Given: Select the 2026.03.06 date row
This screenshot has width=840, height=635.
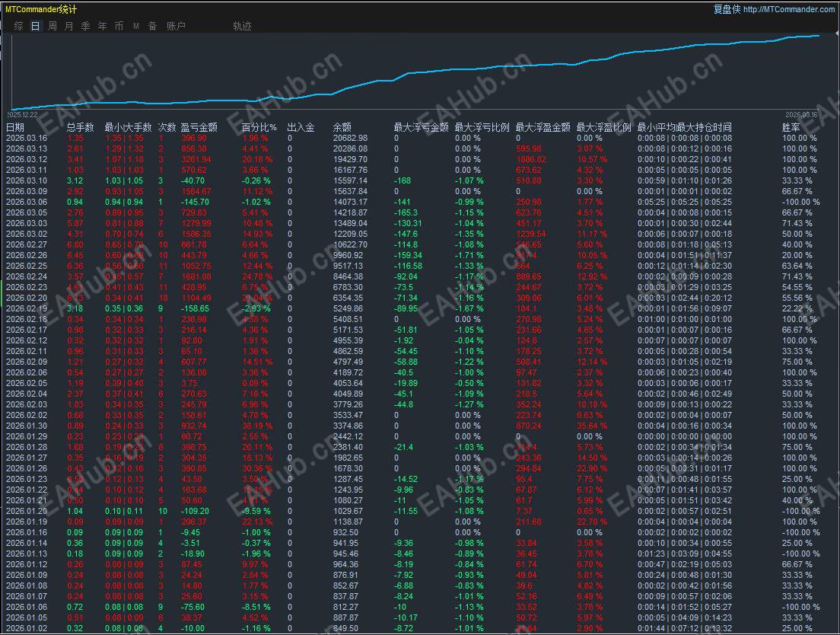Looking at the screenshot, I should click(x=420, y=202).
